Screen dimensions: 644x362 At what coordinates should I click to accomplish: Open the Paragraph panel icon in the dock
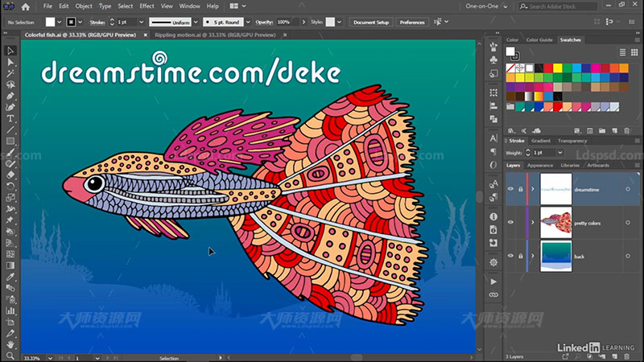tap(493, 152)
